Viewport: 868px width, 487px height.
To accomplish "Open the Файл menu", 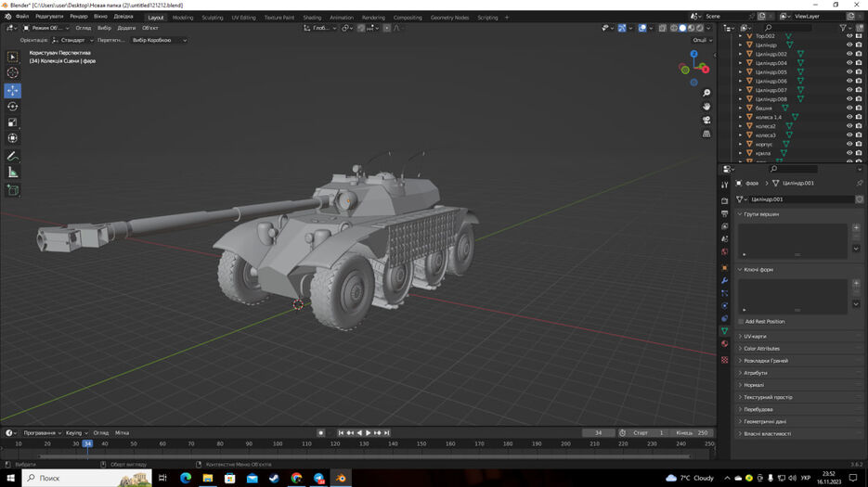I will 22,17.
